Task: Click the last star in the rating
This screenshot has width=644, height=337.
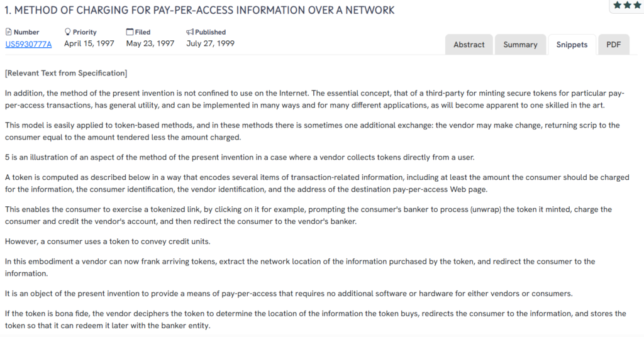Action: (638, 5)
